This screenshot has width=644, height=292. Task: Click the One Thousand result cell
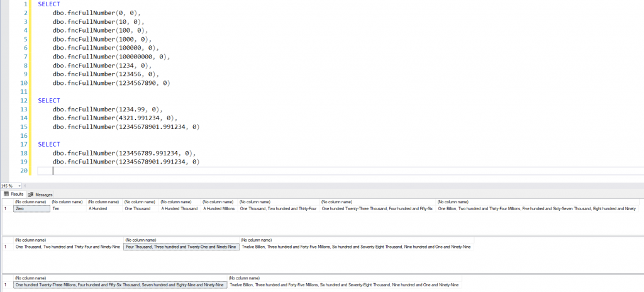pyautogui.click(x=141, y=209)
